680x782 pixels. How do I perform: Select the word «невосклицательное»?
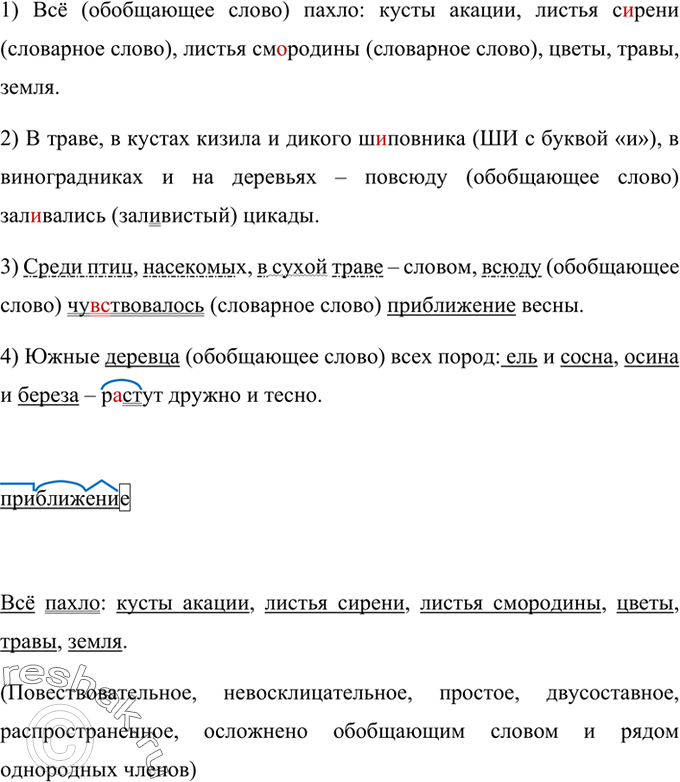tap(317, 693)
